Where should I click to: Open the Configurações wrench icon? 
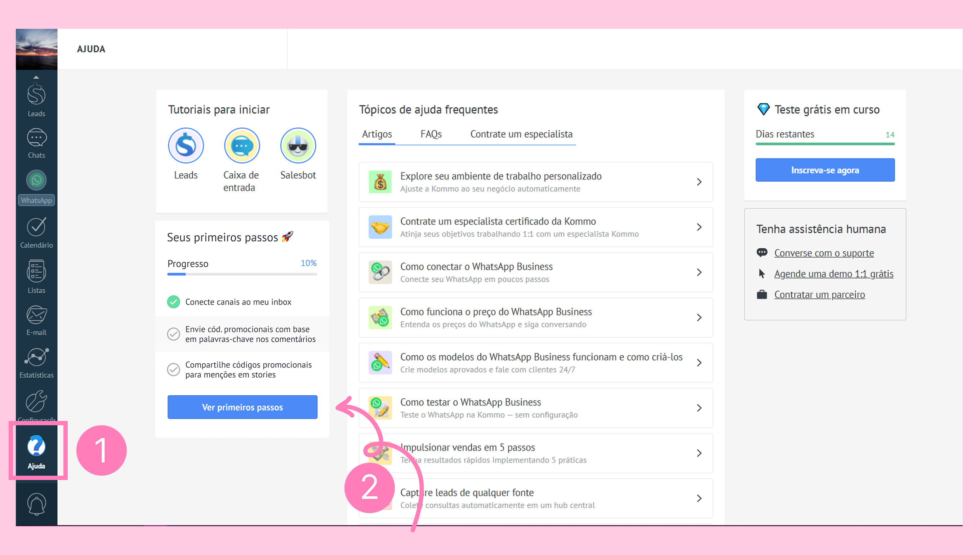click(36, 401)
